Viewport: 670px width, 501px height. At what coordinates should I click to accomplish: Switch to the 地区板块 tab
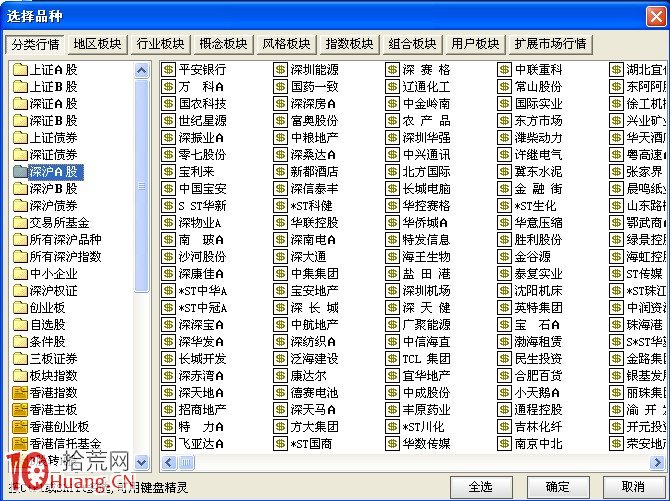click(97, 44)
